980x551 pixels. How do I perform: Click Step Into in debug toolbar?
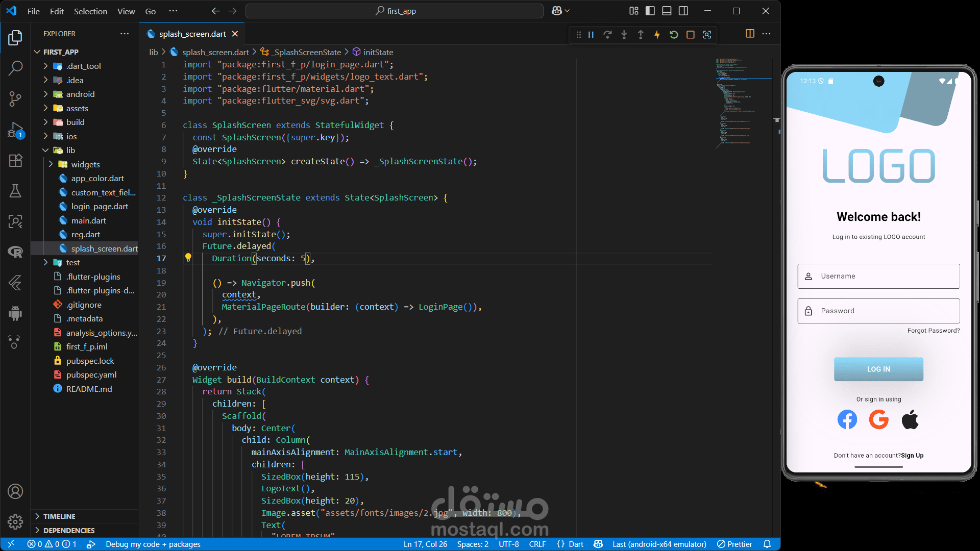coord(624,35)
